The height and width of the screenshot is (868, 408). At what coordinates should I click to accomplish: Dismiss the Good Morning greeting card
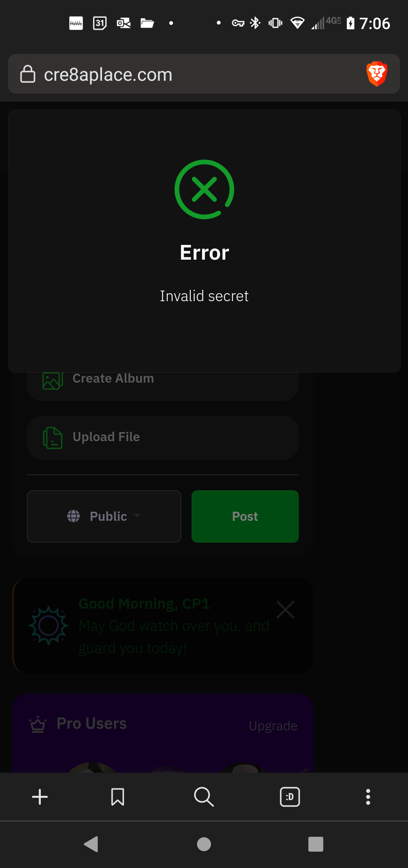point(285,609)
